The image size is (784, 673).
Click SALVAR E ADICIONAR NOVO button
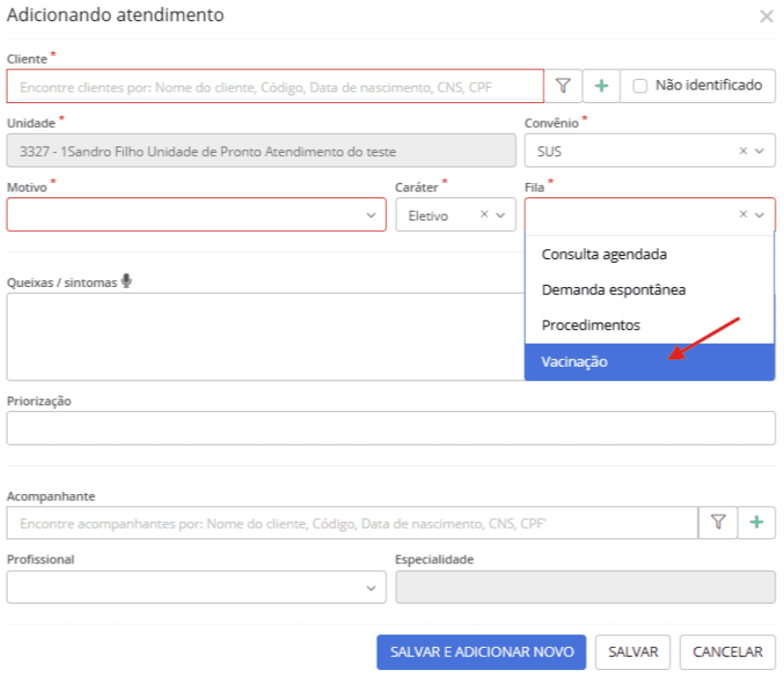[481, 652]
